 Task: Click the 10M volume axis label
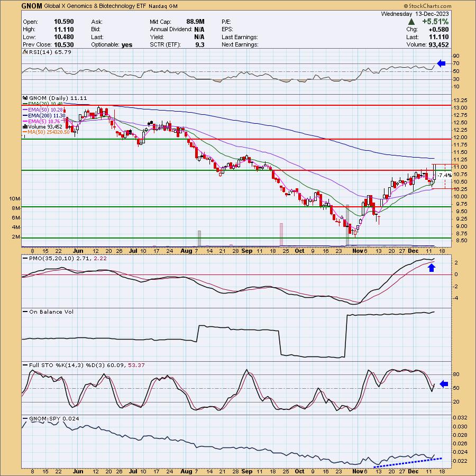pyautogui.click(x=15, y=199)
